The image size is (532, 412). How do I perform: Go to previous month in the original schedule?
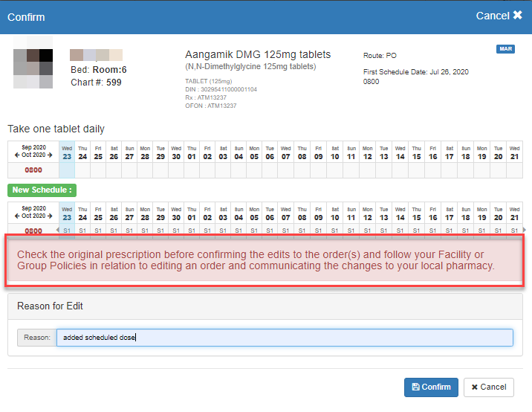point(17,155)
